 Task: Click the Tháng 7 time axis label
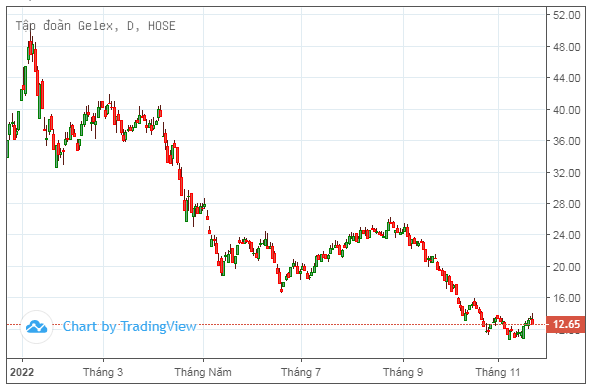coord(301,373)
